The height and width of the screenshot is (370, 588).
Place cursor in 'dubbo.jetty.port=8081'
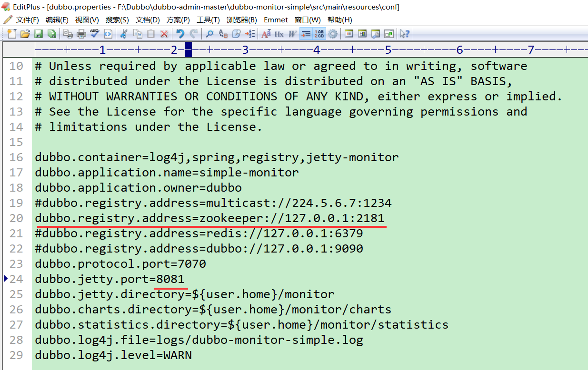(x=110, y=279)
